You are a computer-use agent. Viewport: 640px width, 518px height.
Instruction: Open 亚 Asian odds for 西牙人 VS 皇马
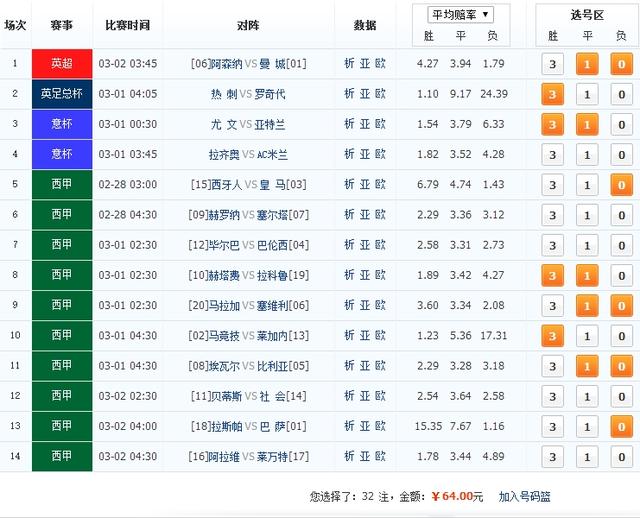point(364,185)
